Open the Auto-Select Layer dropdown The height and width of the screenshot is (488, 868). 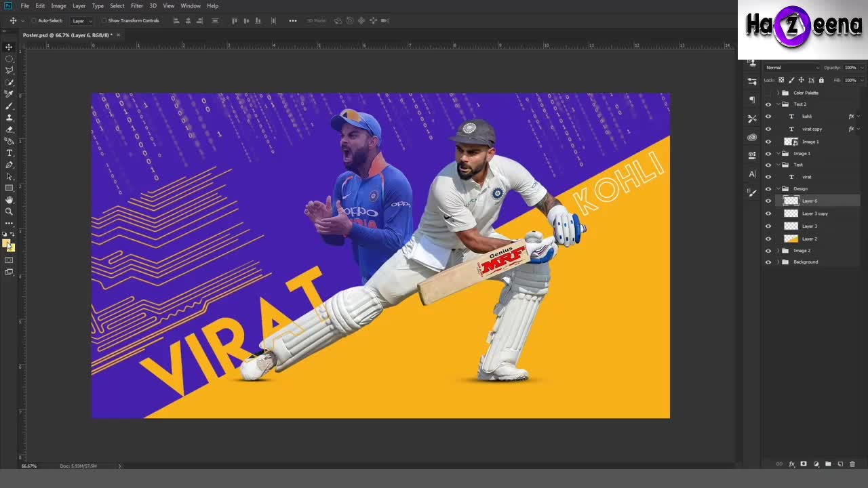[x=81, y=21]
